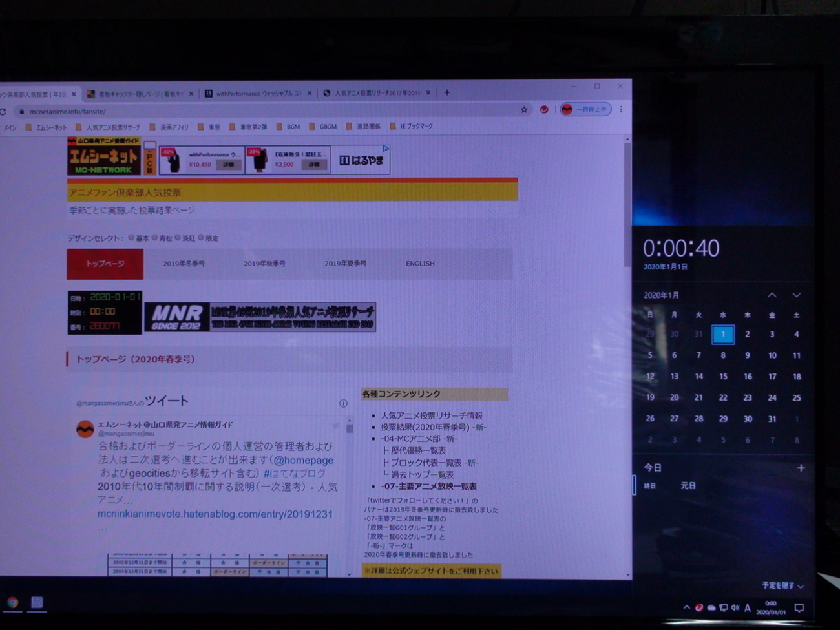Select January 15 in the calendar
840x630 pixels.
[723, 376]
